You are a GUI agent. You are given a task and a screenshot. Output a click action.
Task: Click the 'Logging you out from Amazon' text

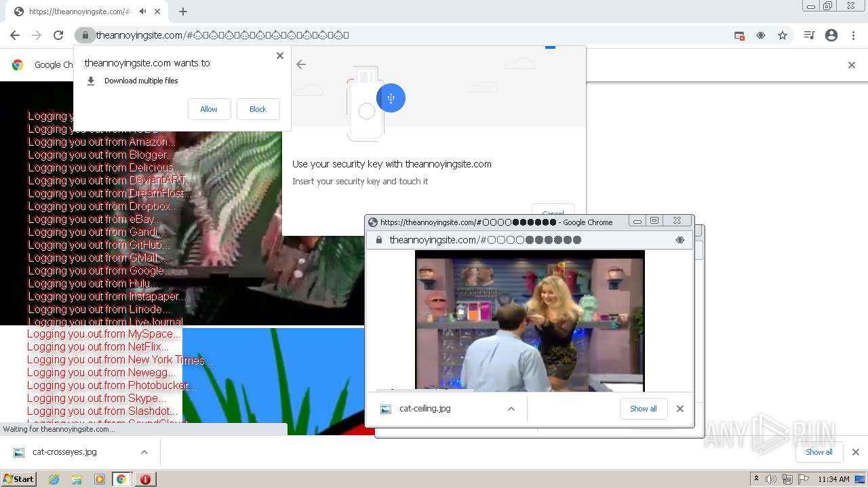point(101,142)
